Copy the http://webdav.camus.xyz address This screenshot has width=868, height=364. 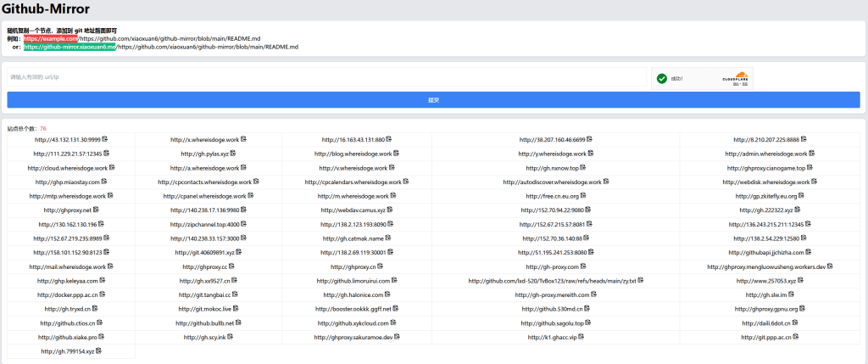[388, 210]
